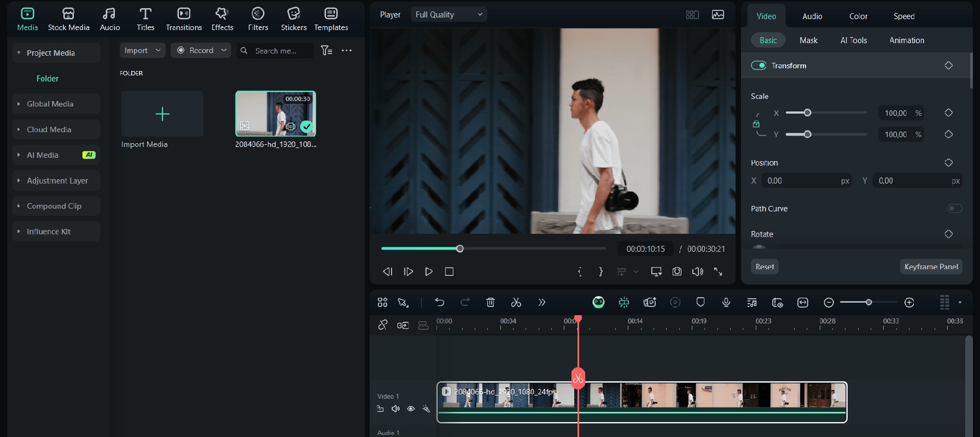Screen dimensions: 980x437
Task: Open the media panel more options menu
Action: (347, 50)
